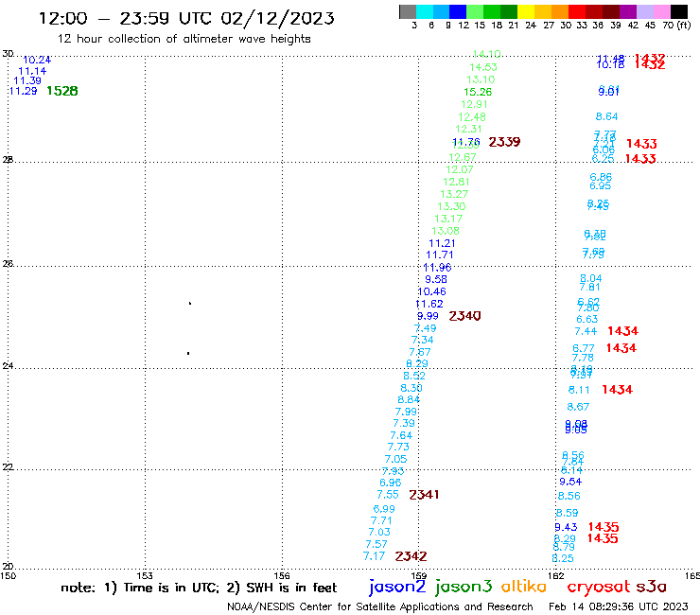Click the wave height value '7.49'

pyautogui.click(x=426, y=328)
